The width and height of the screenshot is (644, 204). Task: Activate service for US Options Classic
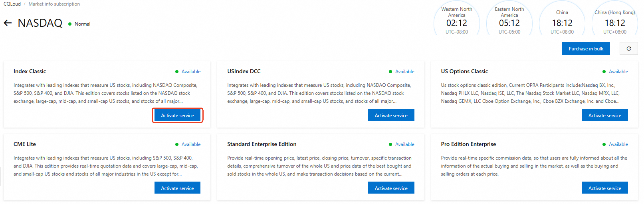click(604, 116)
